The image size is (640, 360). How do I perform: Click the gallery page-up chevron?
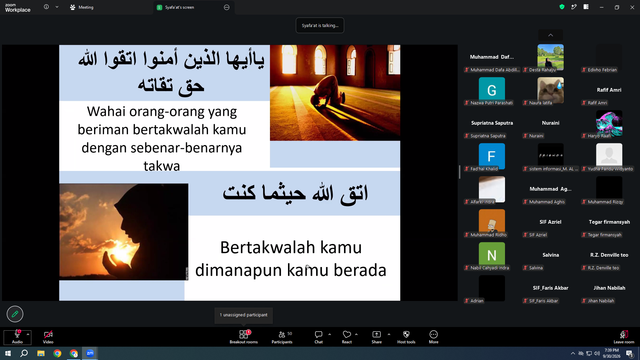click(550, 35)
